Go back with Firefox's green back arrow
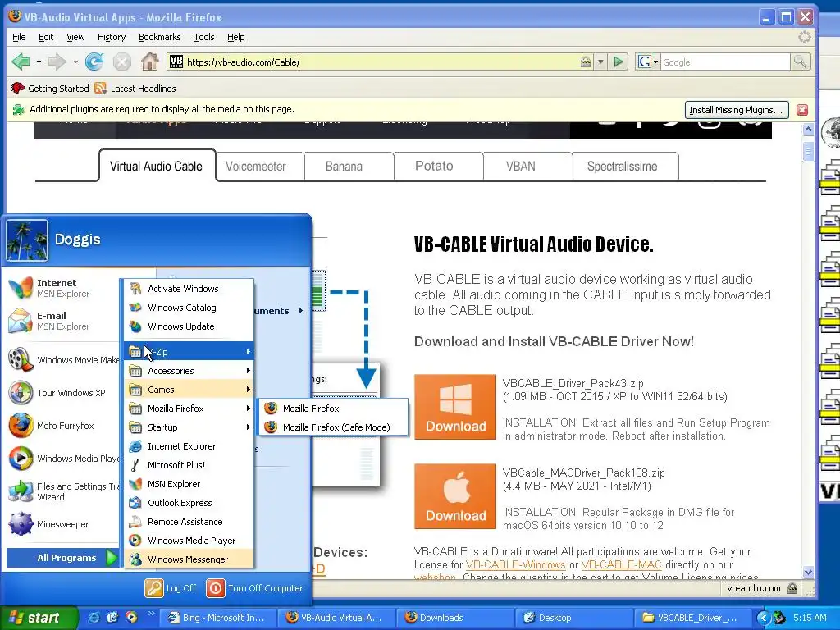The height and width of the screenshot is (630, 840). (x=21, y=62)
